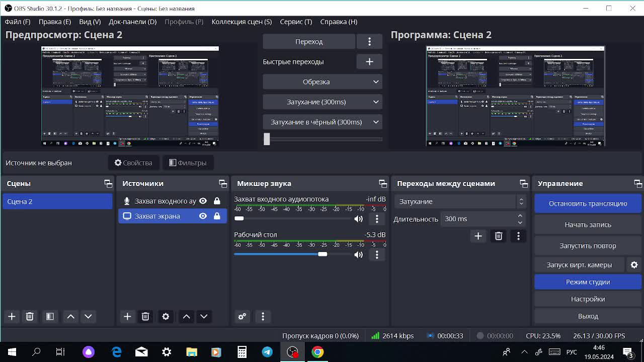Viewport: 644px width, 362px height.
Task: Move source up in Sources list
Action: 187,316
